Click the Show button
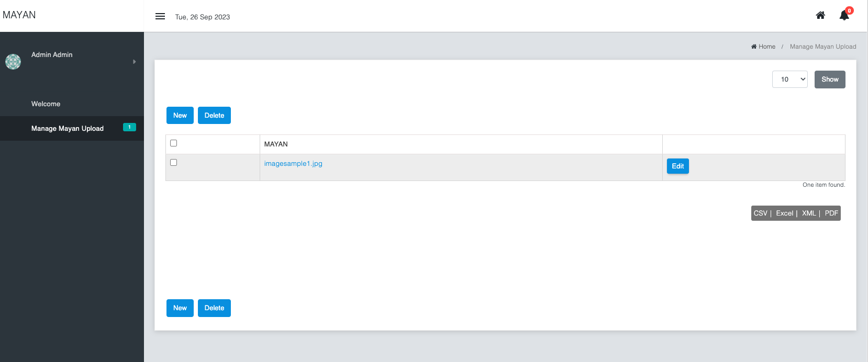Screen dimensions: 868x362 click(830, 80)
